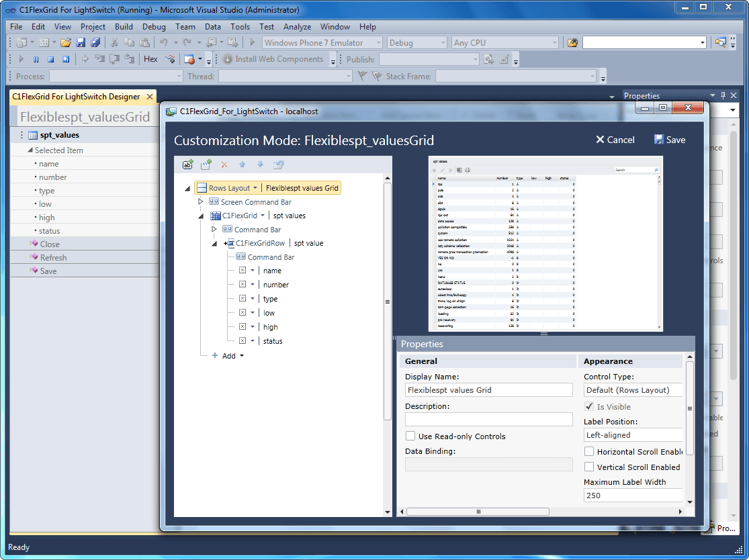Toggle the Is Visible checkbox
749x560 pixels.
point(589,406)
